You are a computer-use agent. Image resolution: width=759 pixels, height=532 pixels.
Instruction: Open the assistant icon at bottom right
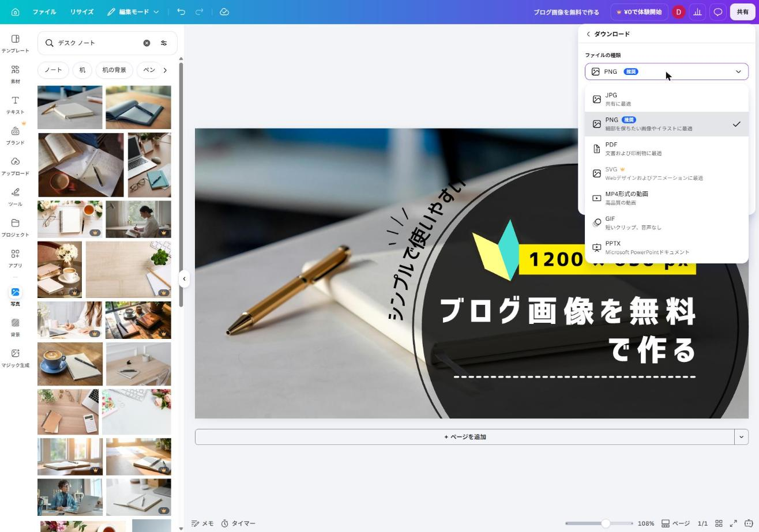click(749, 523)
